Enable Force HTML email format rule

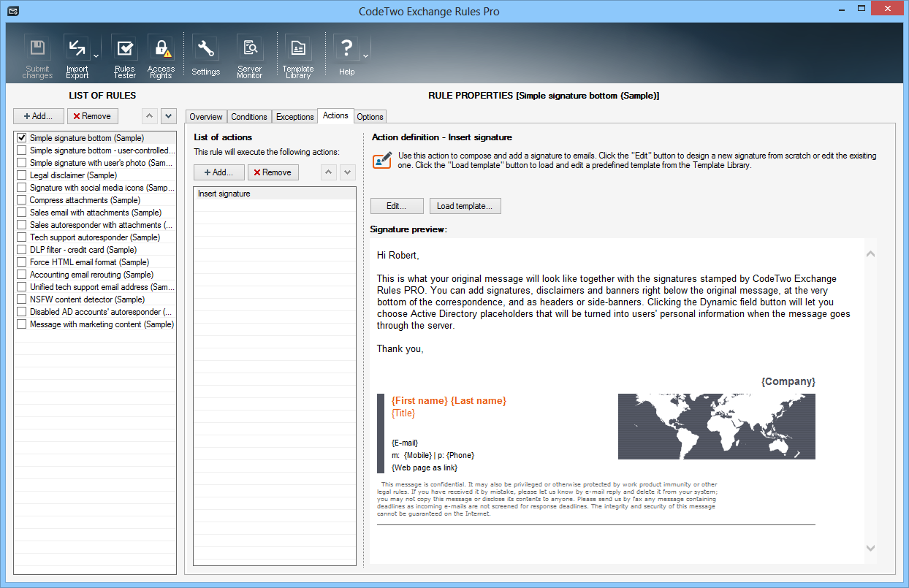click(x=22, y=261)
